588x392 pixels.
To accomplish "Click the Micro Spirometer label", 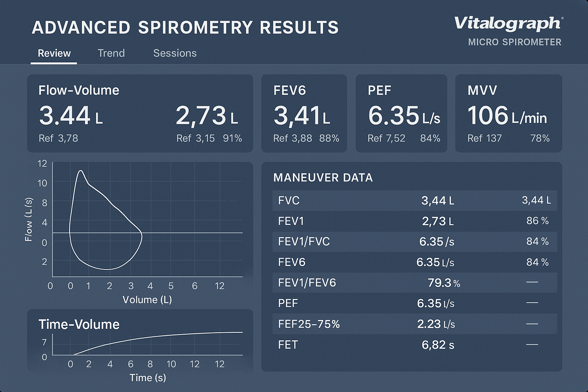I will coord(514,42).
